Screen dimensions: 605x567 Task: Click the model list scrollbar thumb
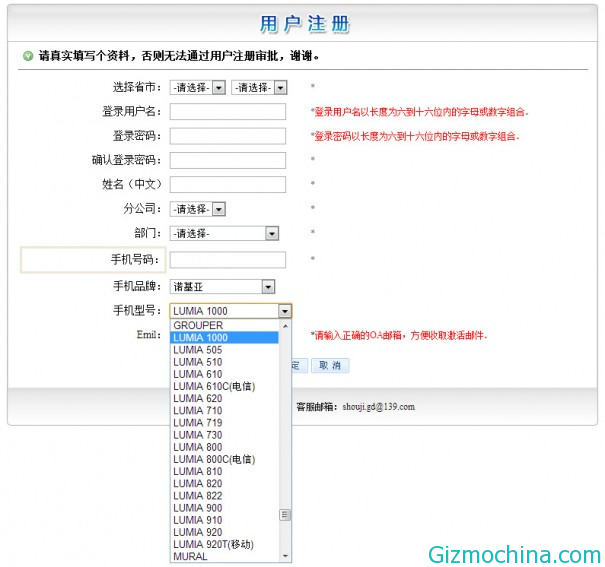[285, 515]
